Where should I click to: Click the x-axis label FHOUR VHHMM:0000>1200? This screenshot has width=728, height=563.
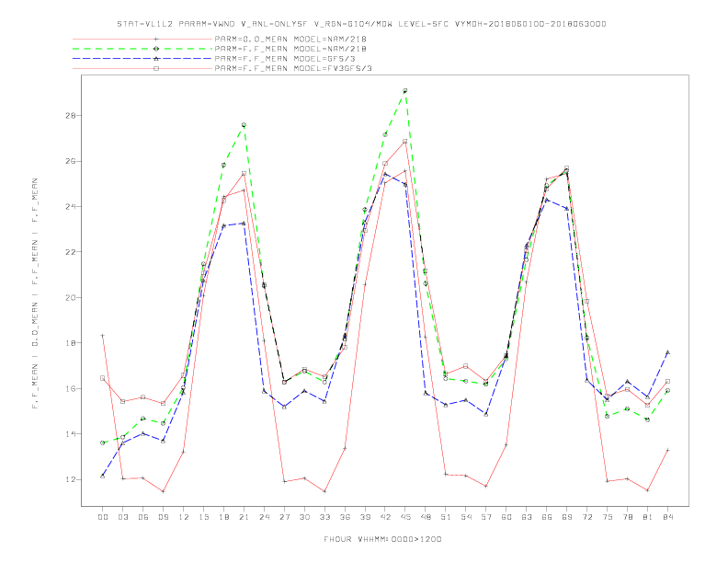tap(382, 539)
